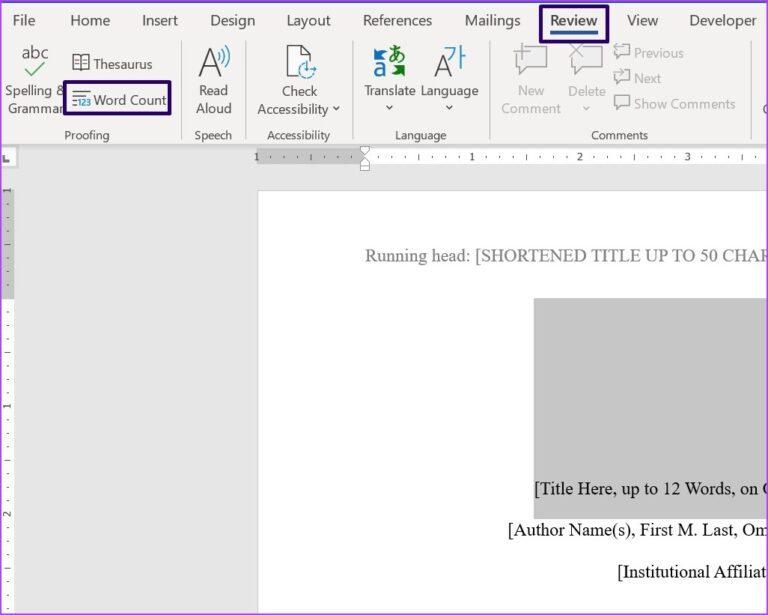Click the '[Title Here, up to 12 Words' line

(650, 489)
